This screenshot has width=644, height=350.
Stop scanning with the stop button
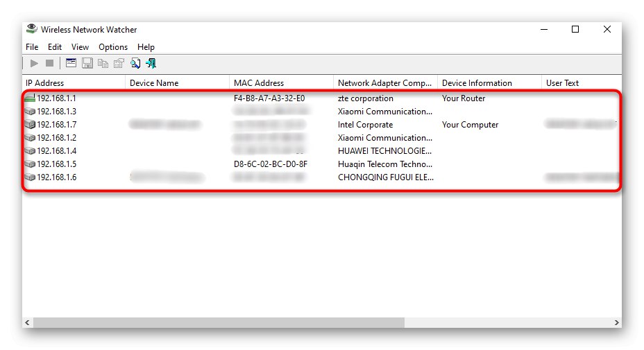click(50, 63)
